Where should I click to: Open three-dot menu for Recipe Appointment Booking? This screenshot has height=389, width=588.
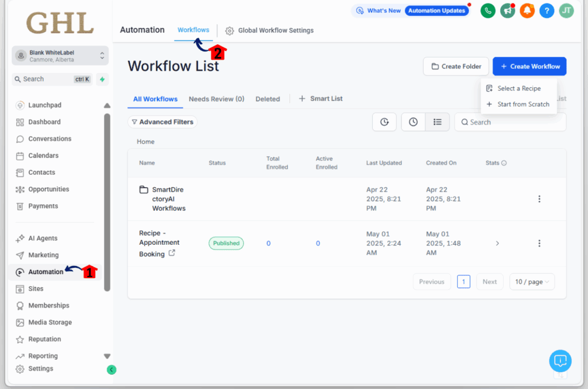[x=539, y=244]
